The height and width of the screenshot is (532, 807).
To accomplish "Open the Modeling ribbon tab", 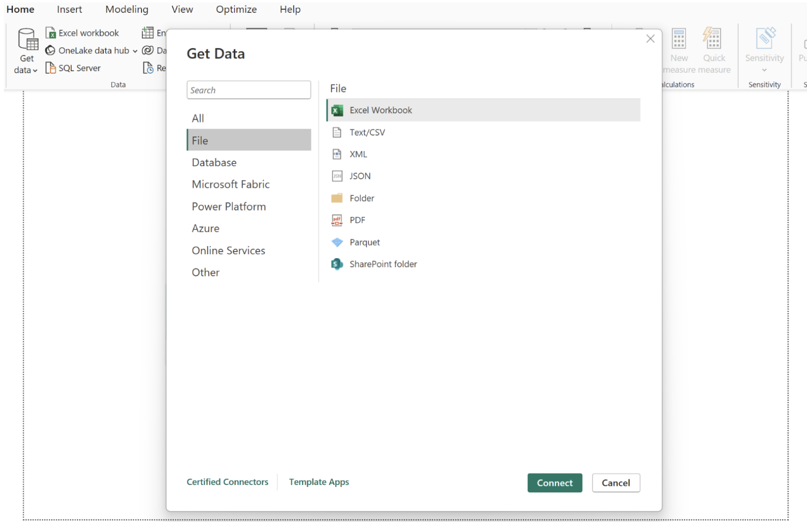I will (x=127, y=9).
